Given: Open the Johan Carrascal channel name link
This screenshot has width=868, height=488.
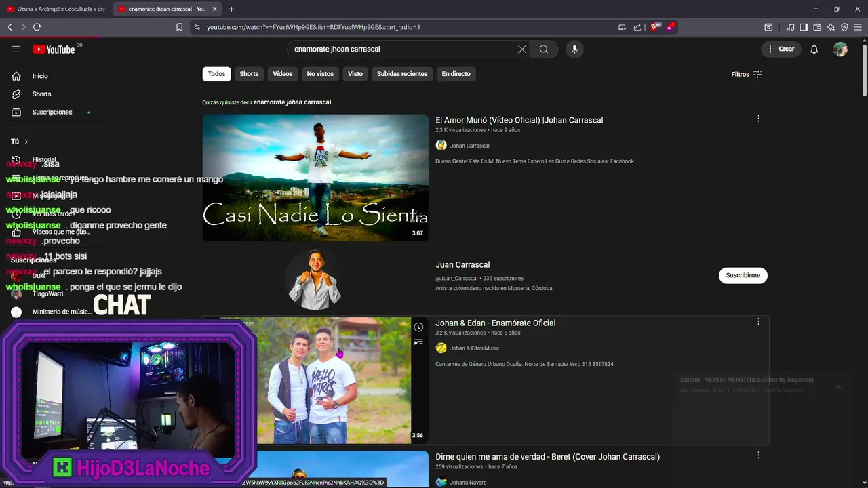Looking at the screenshot, I should click(469, 146).
